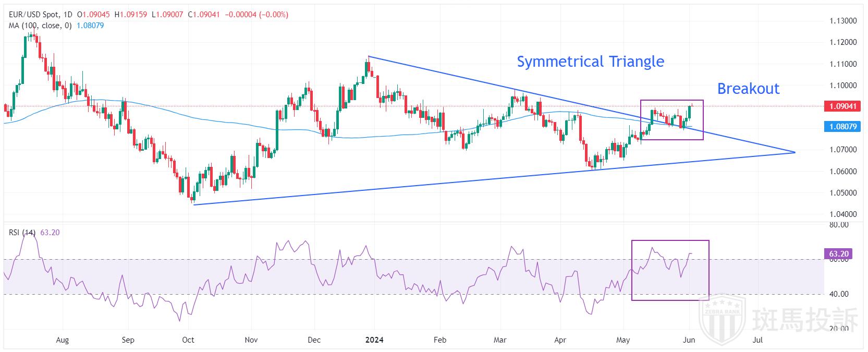
Task: Click the Aug label on the time axis
Action: click(62, 340)
